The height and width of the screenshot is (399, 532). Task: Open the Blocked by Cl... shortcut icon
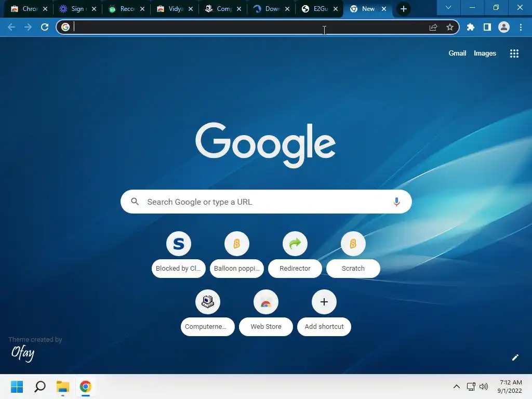coord(179,244)
